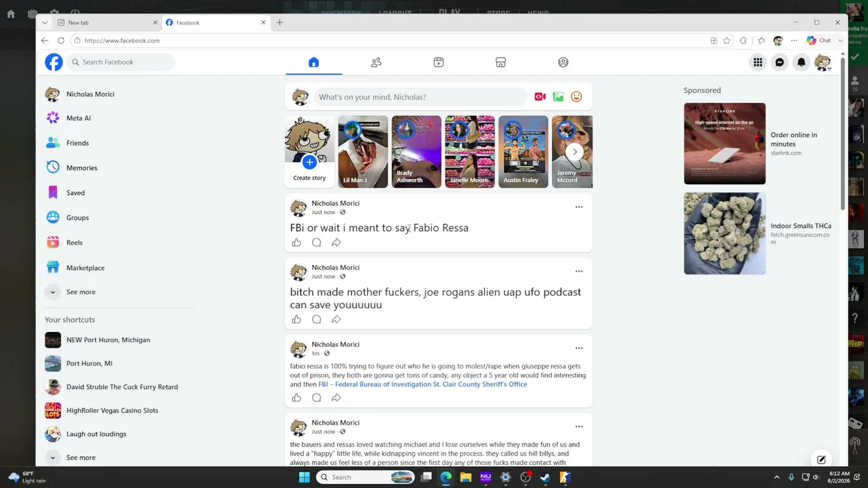This screenshot has width=868, height=488.
Task: Open Edge profile avatar in toolbar
Action: pos(778,41)
